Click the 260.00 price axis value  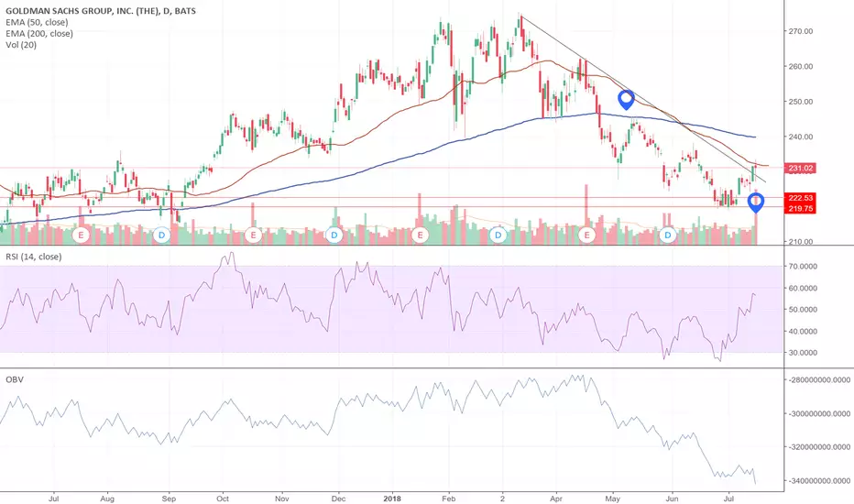coord(801,67)
